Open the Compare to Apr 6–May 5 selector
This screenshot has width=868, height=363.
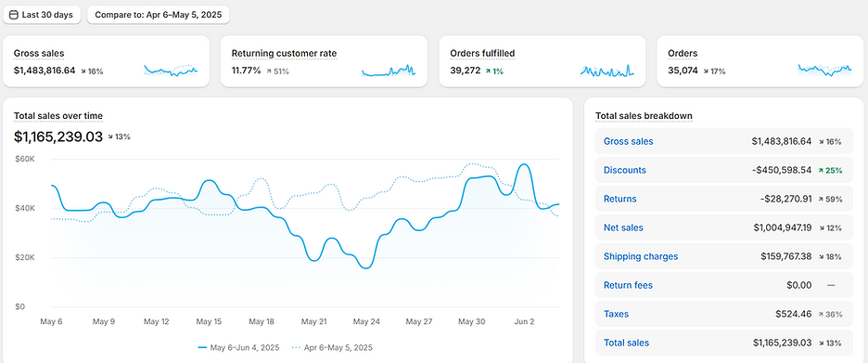(x=159, y=15)
